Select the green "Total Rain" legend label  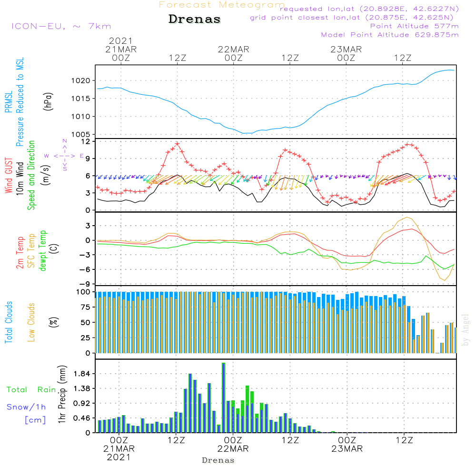click(31, 390)
